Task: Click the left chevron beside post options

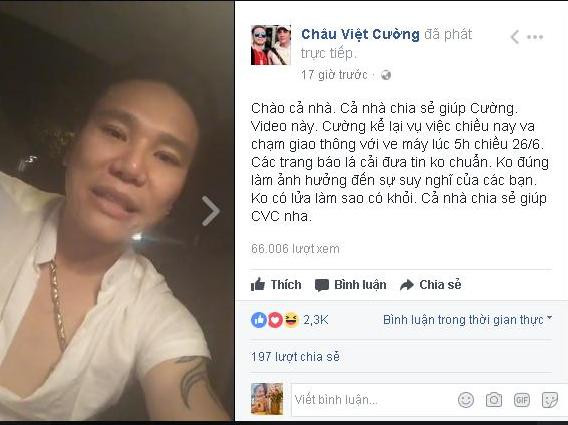Action: click(514, 37)
